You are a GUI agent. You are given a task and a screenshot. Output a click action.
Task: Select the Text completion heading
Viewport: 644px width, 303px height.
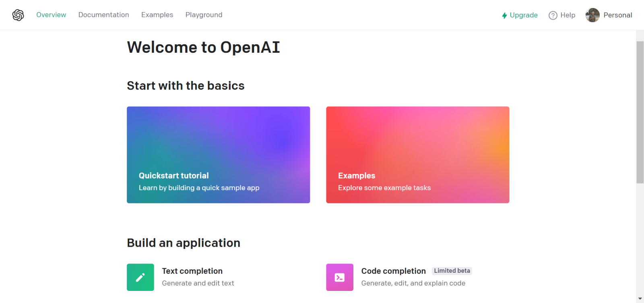[x=192, y=271]
